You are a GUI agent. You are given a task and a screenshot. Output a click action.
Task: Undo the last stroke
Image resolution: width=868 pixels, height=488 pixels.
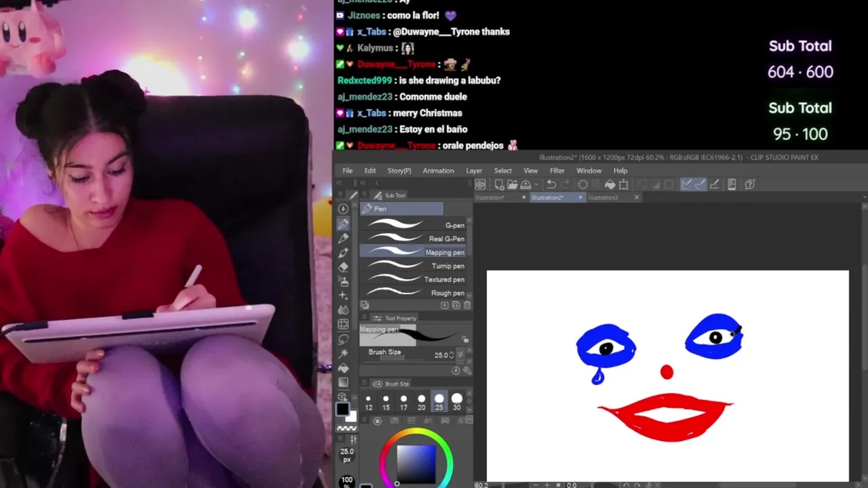click(x=551, y=184)
